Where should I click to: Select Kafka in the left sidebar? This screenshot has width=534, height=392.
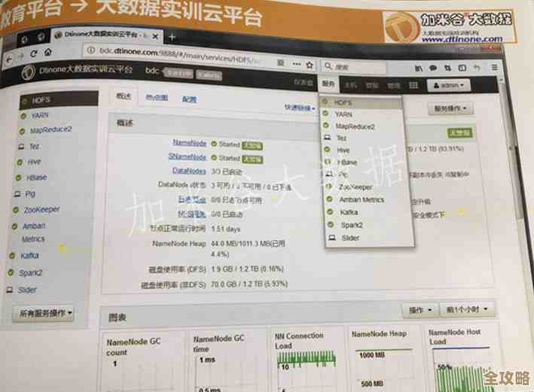click(29, 256)
